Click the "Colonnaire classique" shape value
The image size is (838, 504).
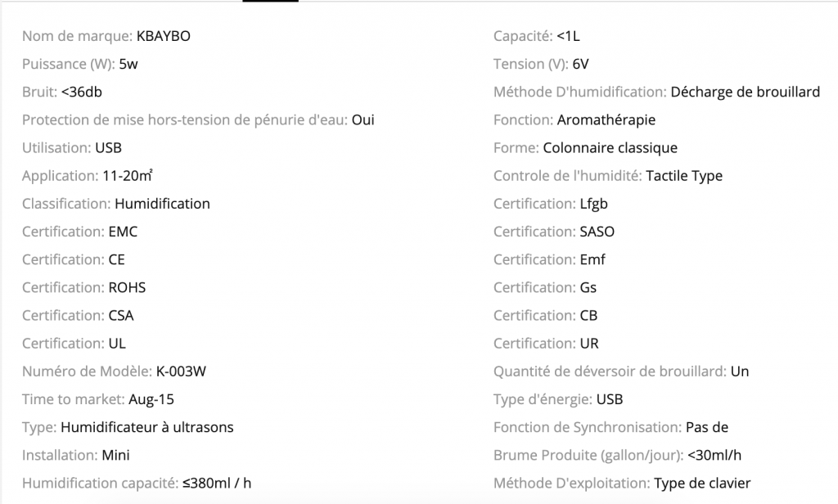click(610, 148)
